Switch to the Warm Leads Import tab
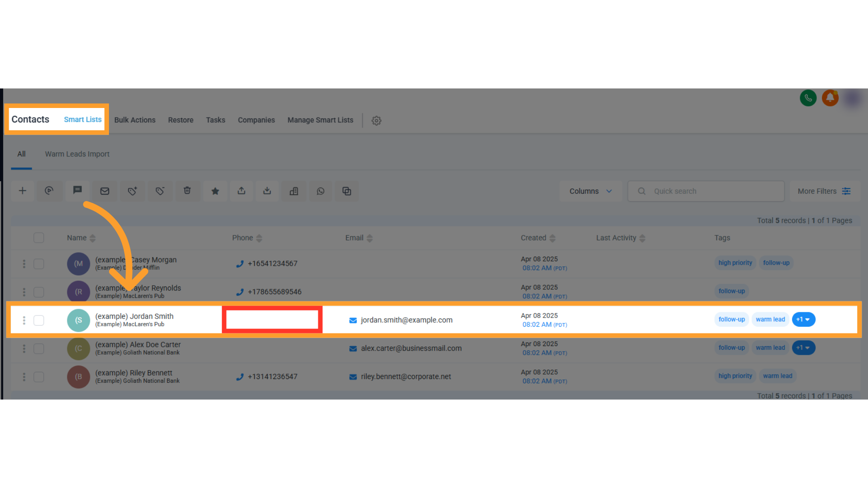868x488 pixels. (x=77, y=154)
